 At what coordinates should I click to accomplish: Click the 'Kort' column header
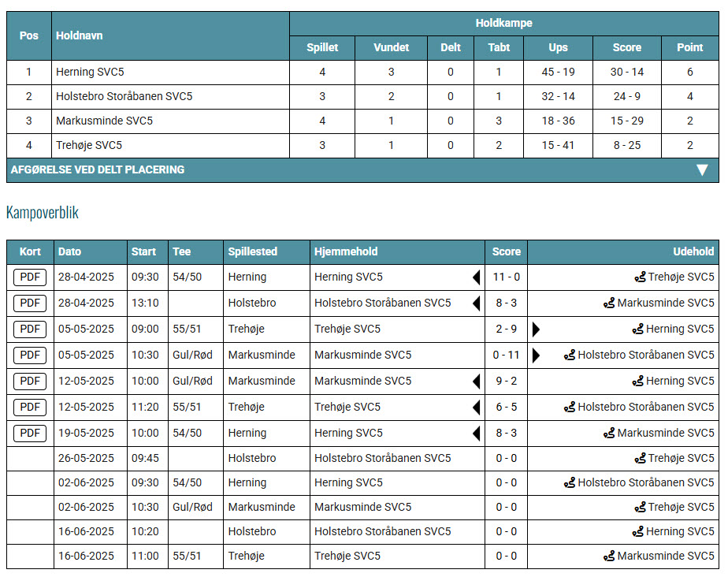coord(30,251)
